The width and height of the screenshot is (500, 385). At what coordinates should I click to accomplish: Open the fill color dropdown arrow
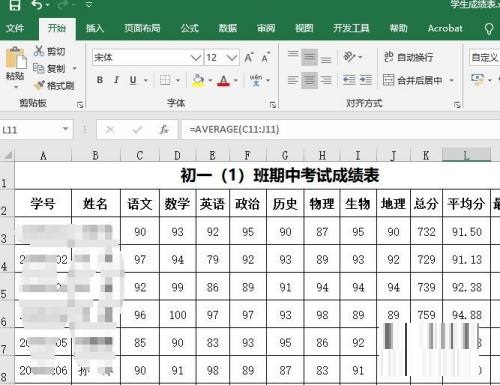pyautogui.click(x=210, y=80)
